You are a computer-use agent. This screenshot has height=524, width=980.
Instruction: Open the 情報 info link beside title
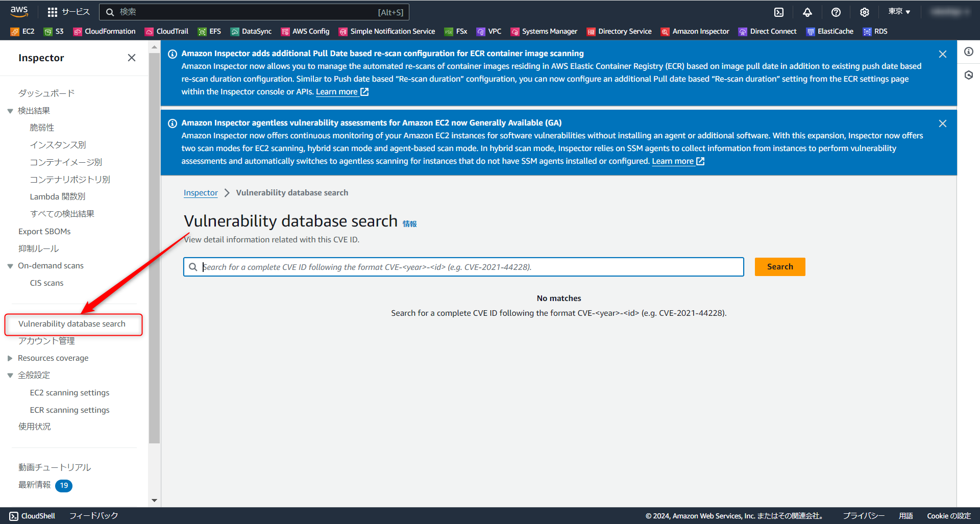click(409, 224)
